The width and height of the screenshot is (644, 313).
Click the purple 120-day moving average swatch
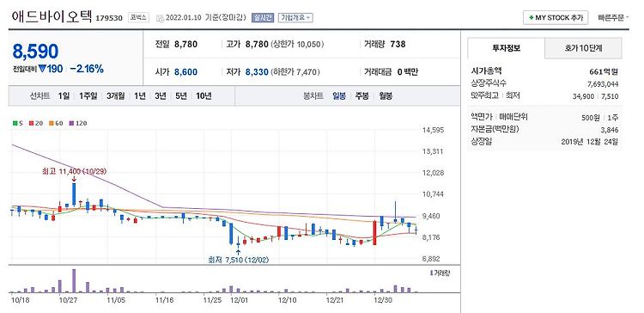(71, 123)
